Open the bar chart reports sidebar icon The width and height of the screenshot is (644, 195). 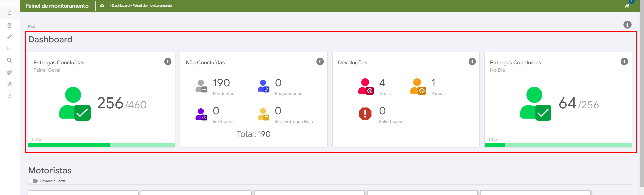click(x=9, y=48)
